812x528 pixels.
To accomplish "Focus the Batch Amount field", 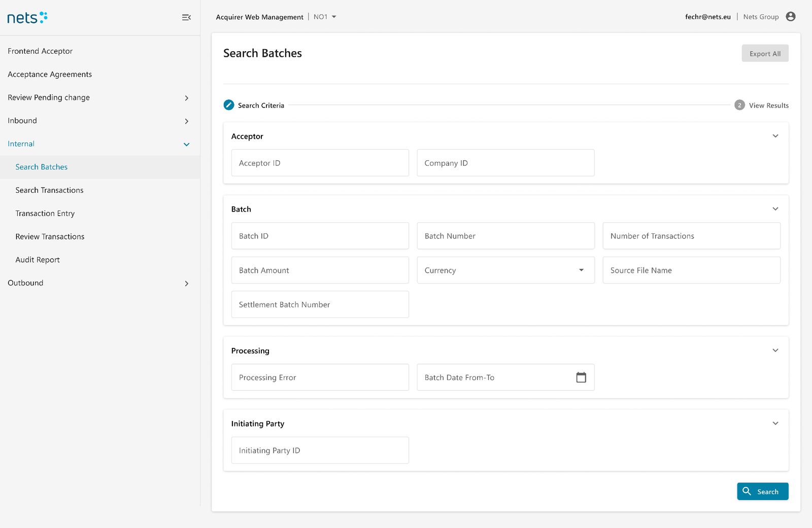I will pos(320,270).
